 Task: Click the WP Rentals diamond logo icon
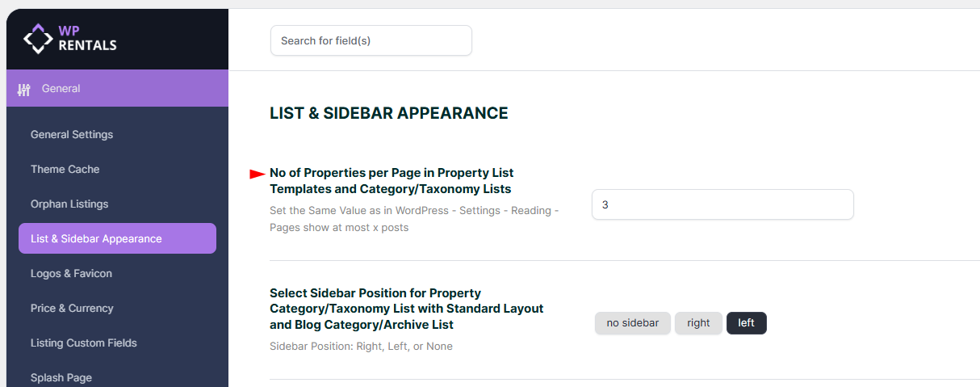(37, 38)
